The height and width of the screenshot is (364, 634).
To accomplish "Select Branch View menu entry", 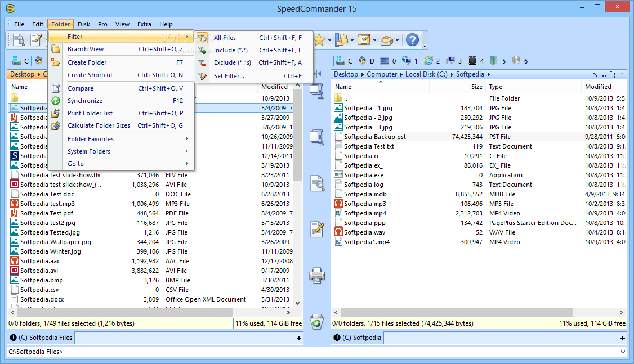I will coord(121,50).
